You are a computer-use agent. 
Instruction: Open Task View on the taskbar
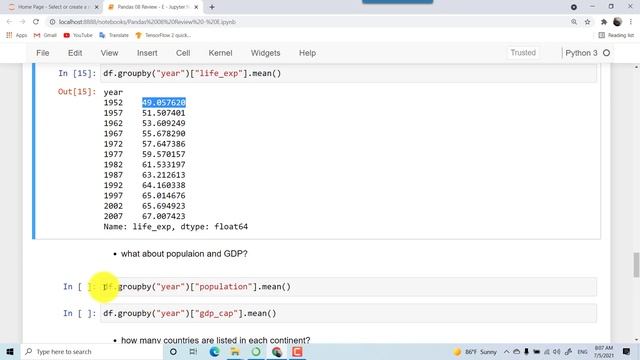point(193,351)
